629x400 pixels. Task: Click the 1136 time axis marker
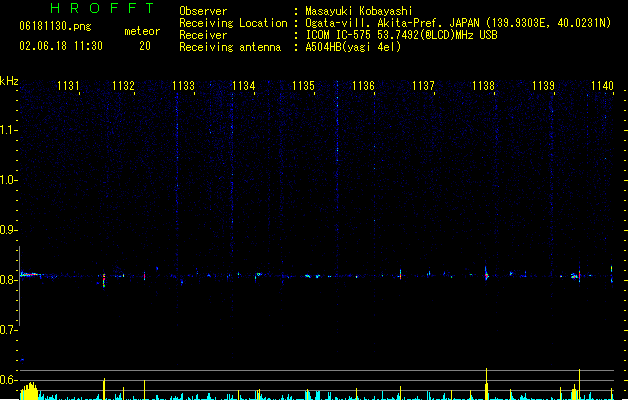click(363, 86)
